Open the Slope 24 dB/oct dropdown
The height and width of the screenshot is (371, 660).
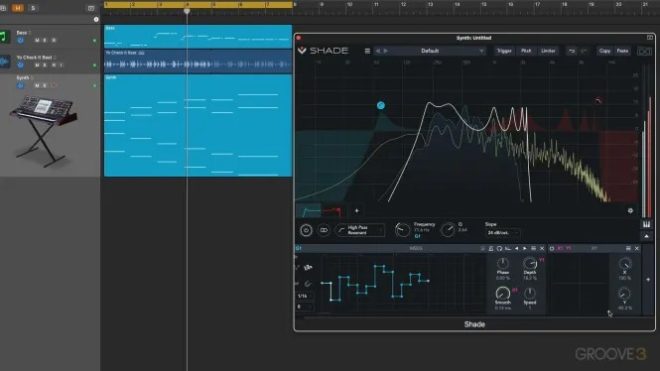(x=503, y=232)
